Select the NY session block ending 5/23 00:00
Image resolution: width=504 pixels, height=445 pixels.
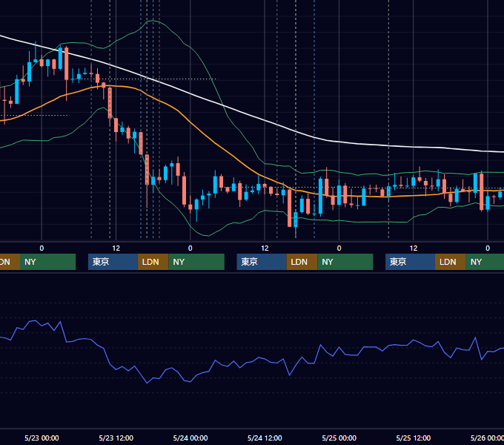pos(47,262)
